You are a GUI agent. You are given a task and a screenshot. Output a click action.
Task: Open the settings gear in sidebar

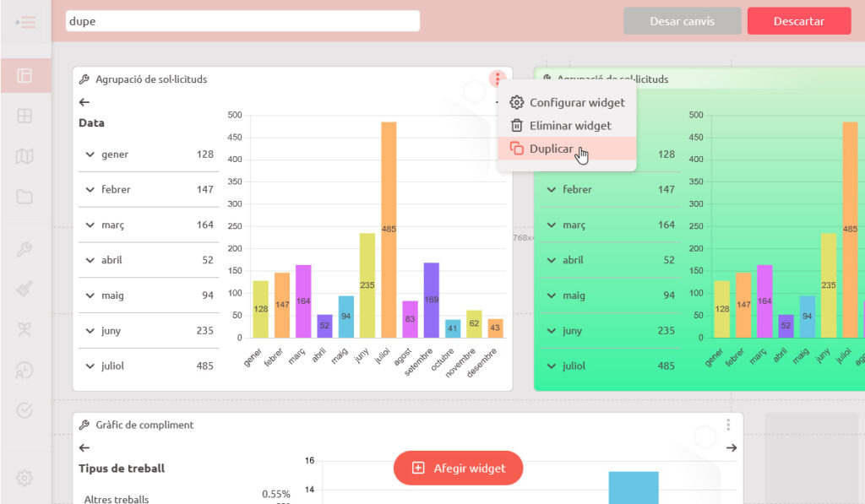point(24,478)
